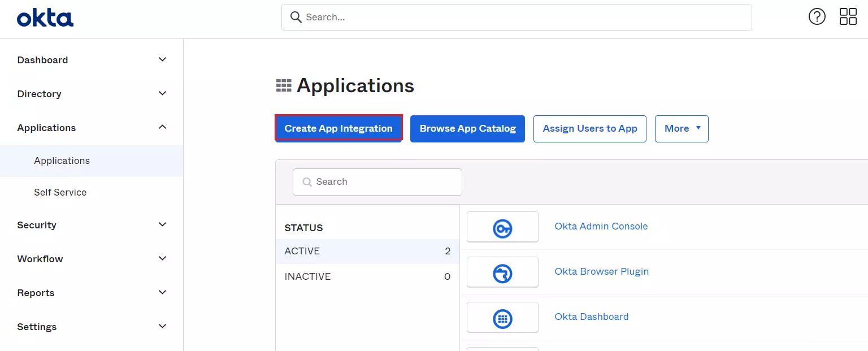Select Applications sub-item in sidebar

click(x=92, y=161)
